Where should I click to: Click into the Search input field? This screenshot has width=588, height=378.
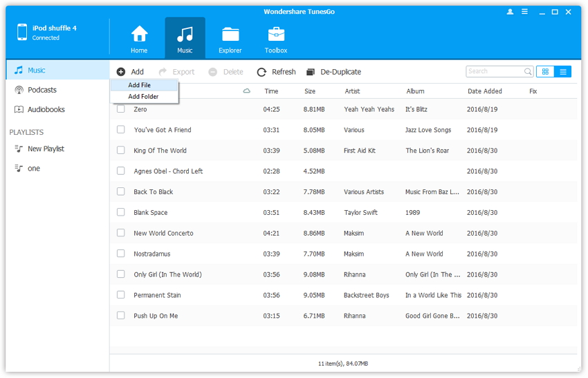tap(494, 71)
